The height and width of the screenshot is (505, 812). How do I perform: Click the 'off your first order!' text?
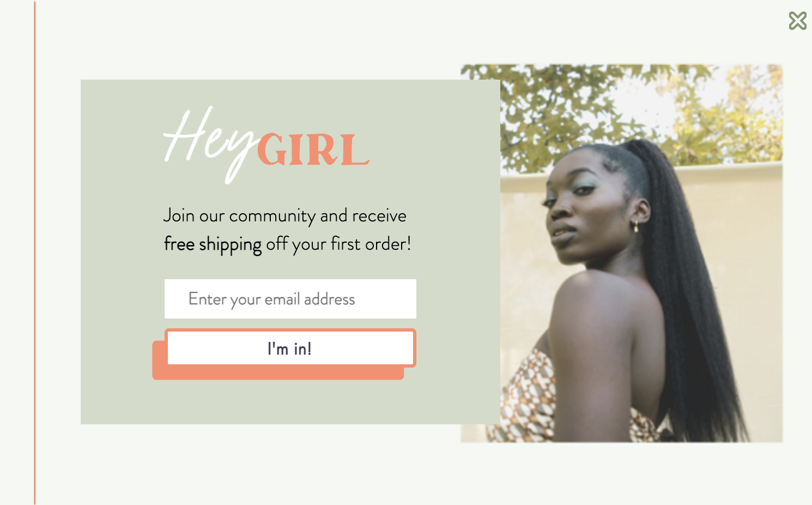click(x=338, y=244)
